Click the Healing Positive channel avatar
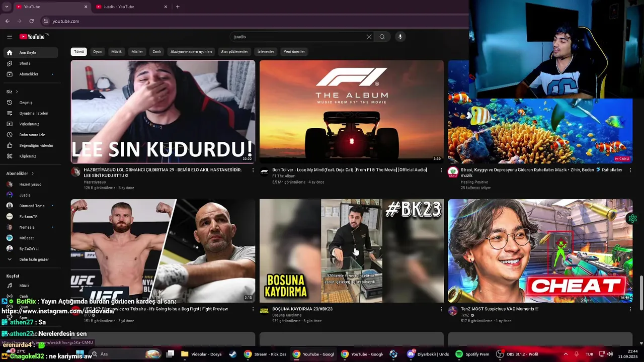The image size is (644, 362). coord(453,172)
